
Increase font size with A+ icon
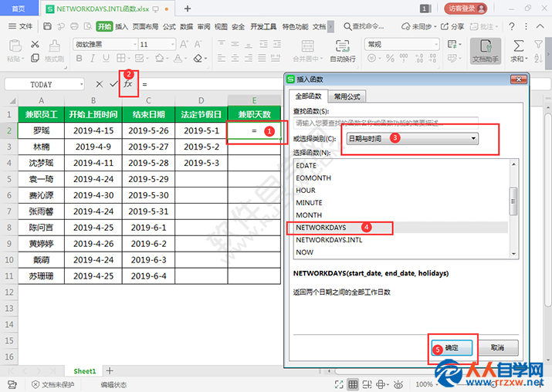tap(184, 44)
